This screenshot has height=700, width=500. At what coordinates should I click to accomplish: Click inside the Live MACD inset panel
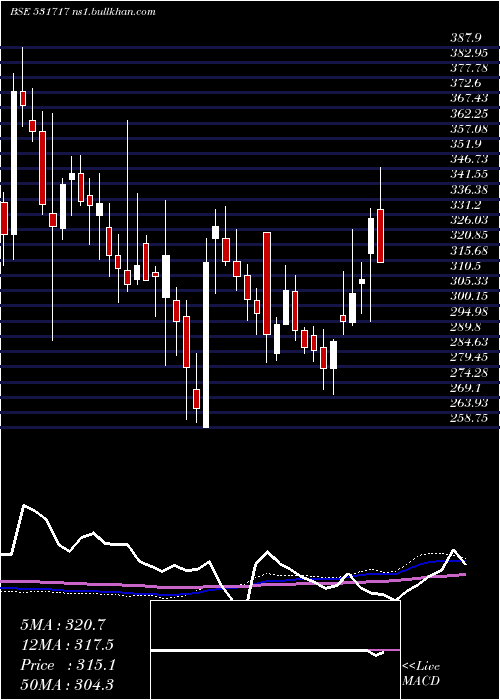pos(275,650)
